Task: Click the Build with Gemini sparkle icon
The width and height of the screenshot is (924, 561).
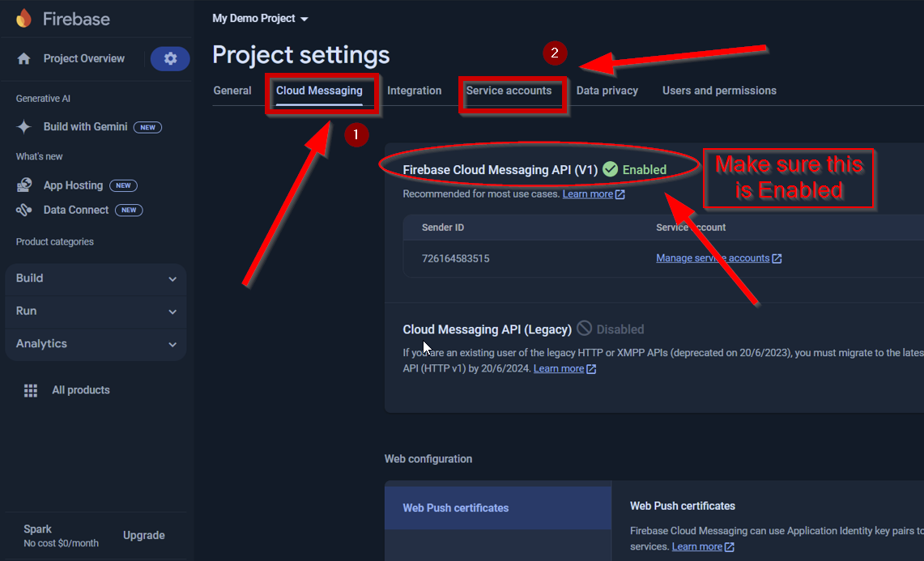Action: [24, 127]
